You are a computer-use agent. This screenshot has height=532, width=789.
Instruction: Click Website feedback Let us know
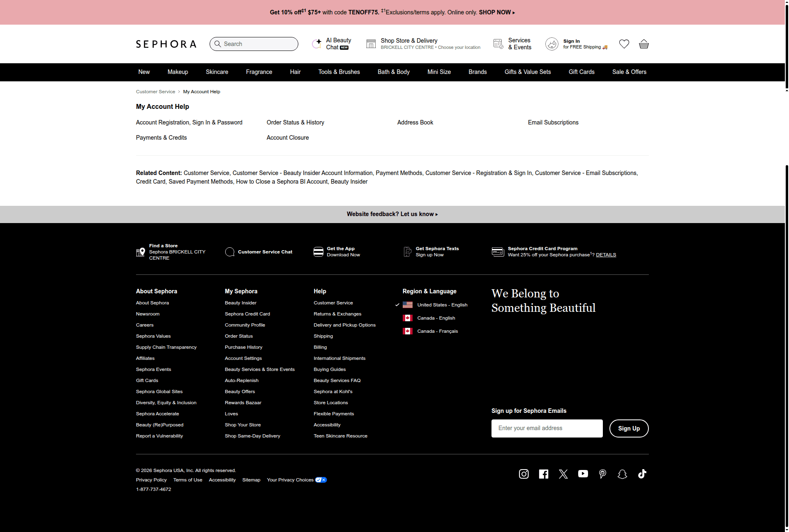(x=392, y=214)
